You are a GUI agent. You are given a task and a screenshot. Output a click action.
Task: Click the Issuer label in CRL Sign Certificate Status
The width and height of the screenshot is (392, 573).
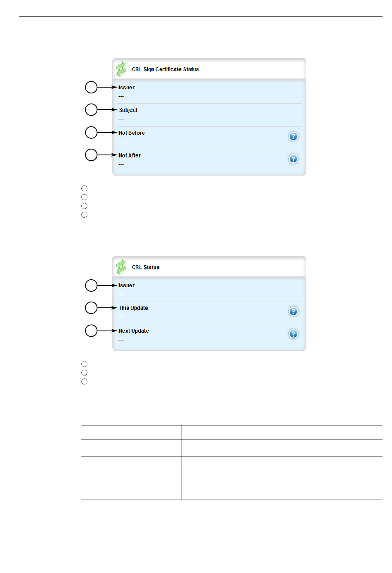pyautogui.click(x=126, y=88)
